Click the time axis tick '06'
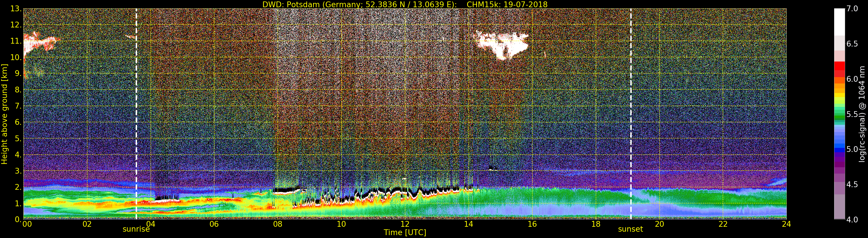The height and width of the screenshot is (238, 868). pyautogui.click(x=214, y=224)
